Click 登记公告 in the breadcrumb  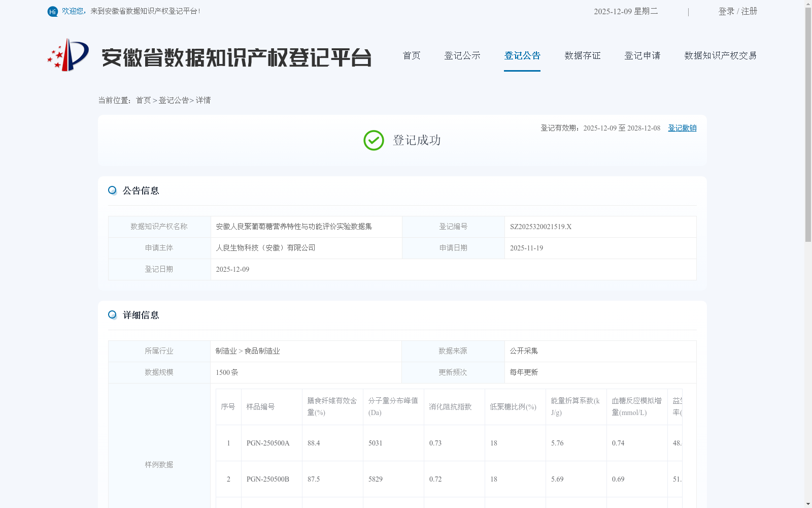click(174, 101)
